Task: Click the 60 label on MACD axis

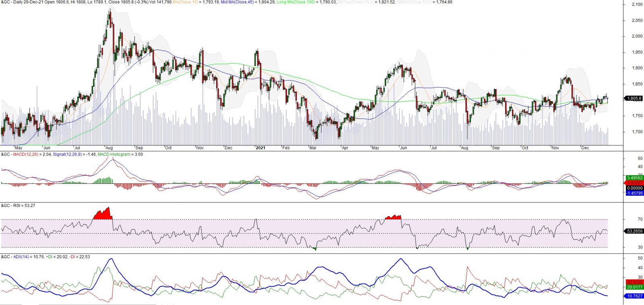Action: 640,158
